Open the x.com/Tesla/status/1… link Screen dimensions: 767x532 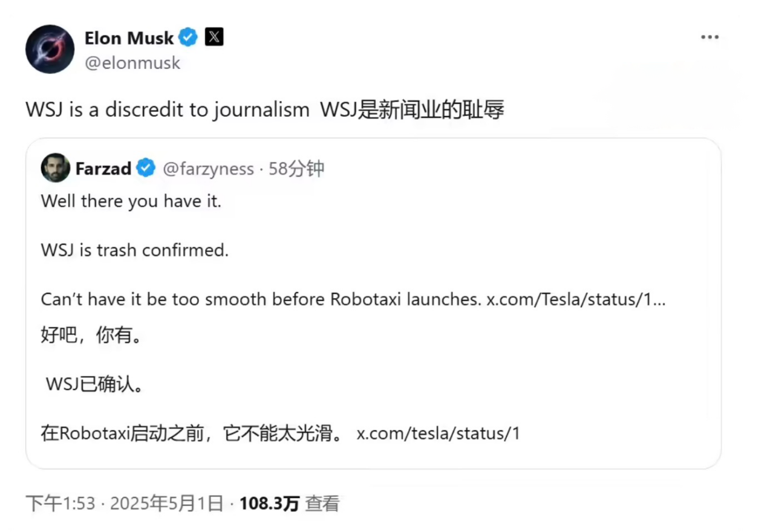click(x=576, y=300)
